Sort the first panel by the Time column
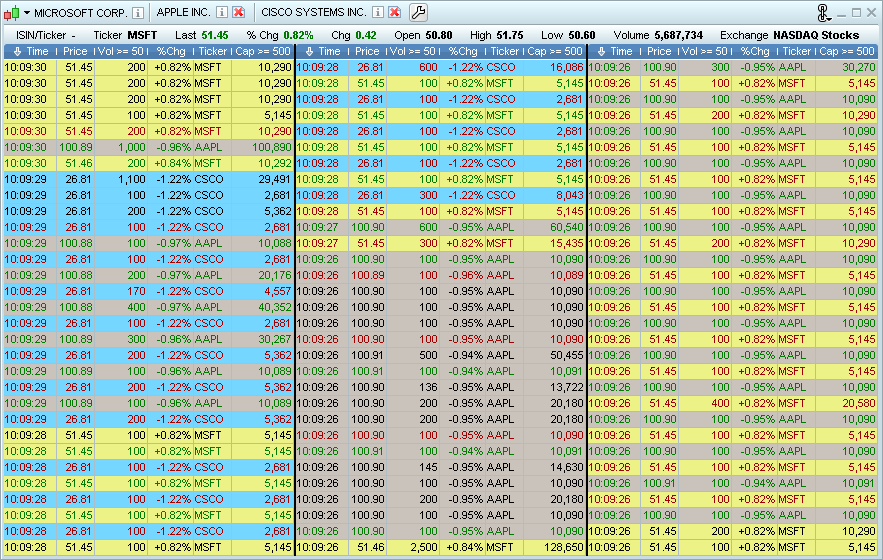 (30, 51)
